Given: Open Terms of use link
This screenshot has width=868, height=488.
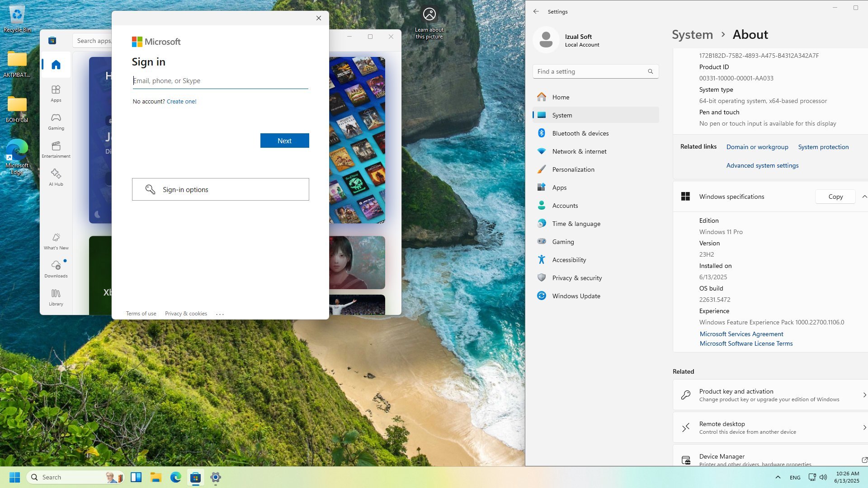Looking at the screenshot, I should coord(141,314).
